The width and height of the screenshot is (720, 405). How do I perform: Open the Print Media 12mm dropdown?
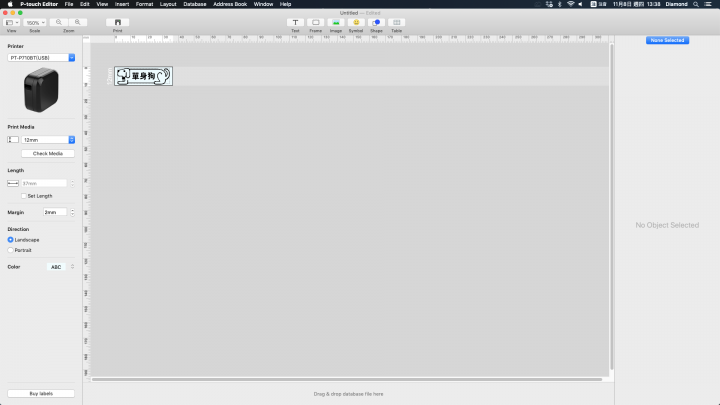(48, 140)
